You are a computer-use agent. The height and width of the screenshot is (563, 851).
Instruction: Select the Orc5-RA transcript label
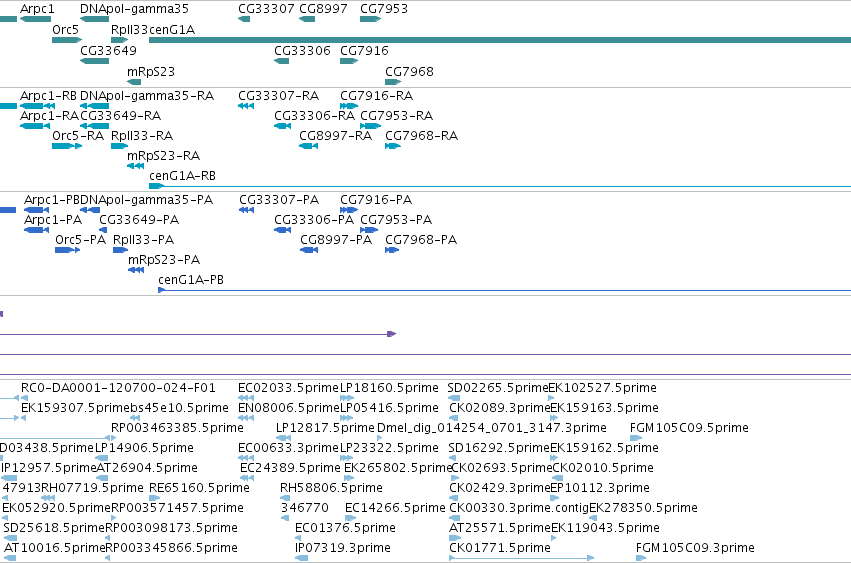[x=78, y=136]
